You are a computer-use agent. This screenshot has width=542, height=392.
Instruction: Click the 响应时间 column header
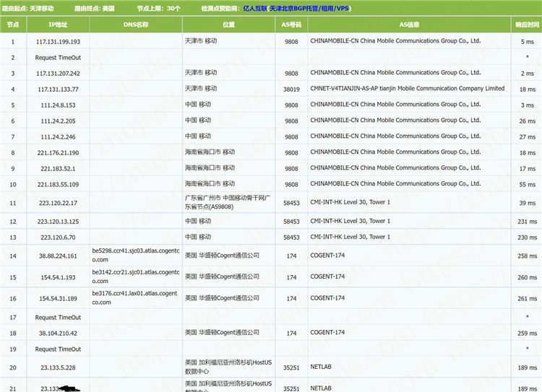pyautogui.click(x=527, y=25)
